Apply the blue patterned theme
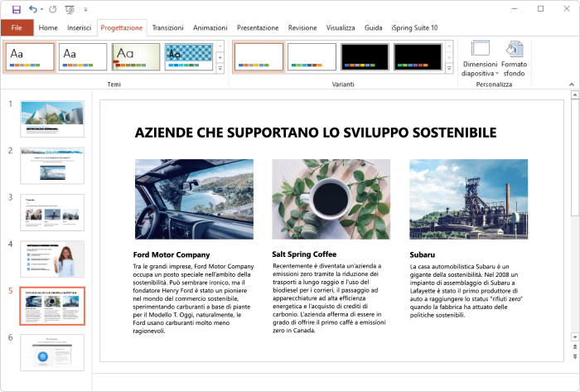This screenshot has width=580, height=392. (189, 56)
